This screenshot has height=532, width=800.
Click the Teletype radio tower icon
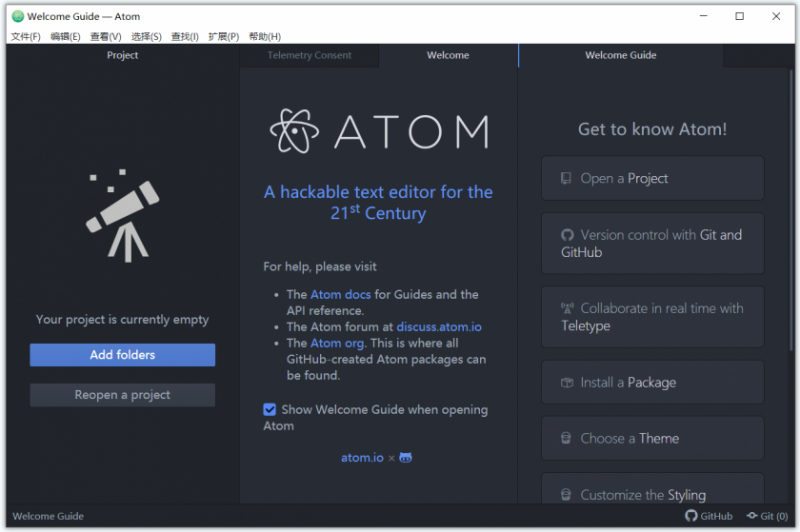coord(567,308)
